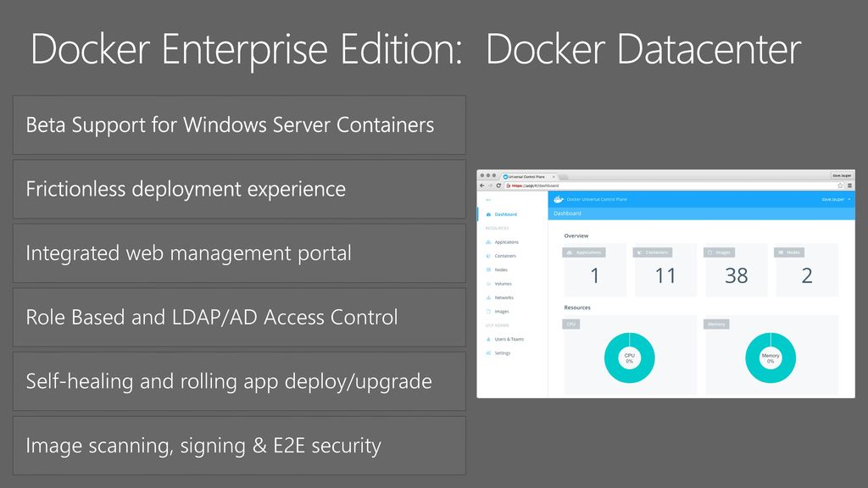Open the browser hamburger menu

(849, 186)
